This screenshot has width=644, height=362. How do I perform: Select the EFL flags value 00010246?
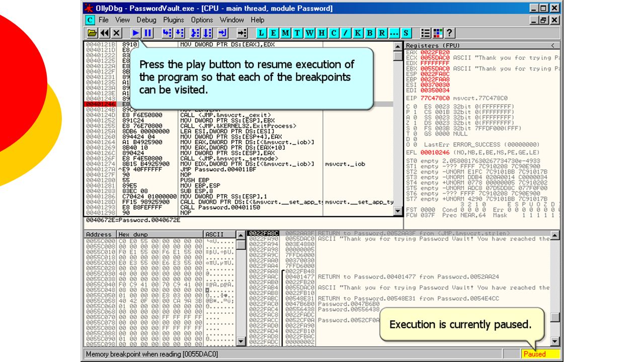[435, 152]
